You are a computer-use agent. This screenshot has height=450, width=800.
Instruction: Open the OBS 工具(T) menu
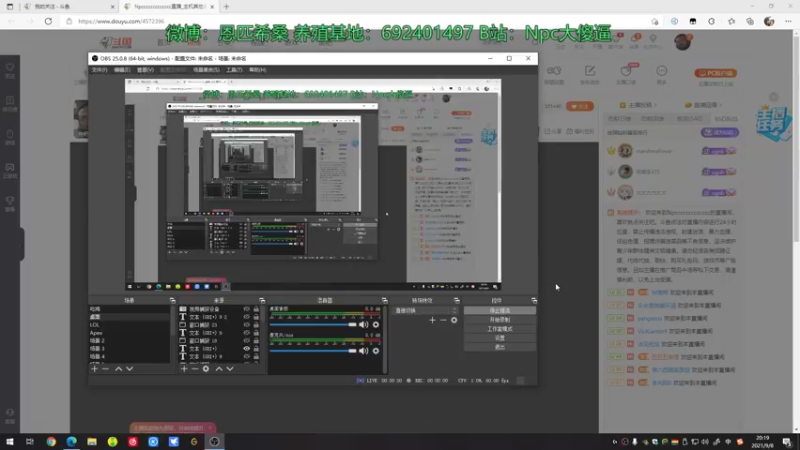coord(234,70)
